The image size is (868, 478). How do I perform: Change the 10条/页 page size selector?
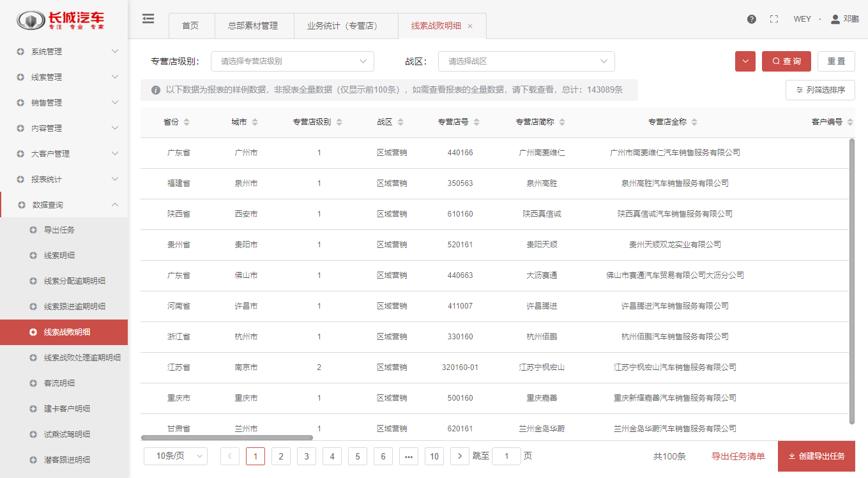click(176, 456)
